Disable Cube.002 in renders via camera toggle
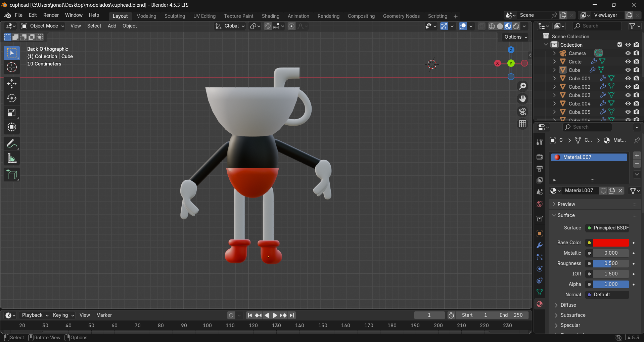The image size is (644, 342). coord(636,87)
